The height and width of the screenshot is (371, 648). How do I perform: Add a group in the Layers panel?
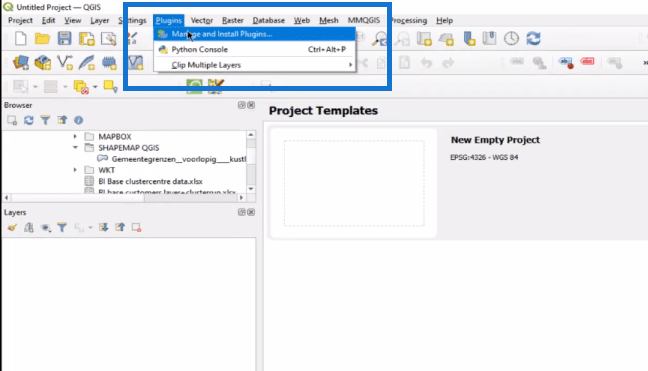29,227
